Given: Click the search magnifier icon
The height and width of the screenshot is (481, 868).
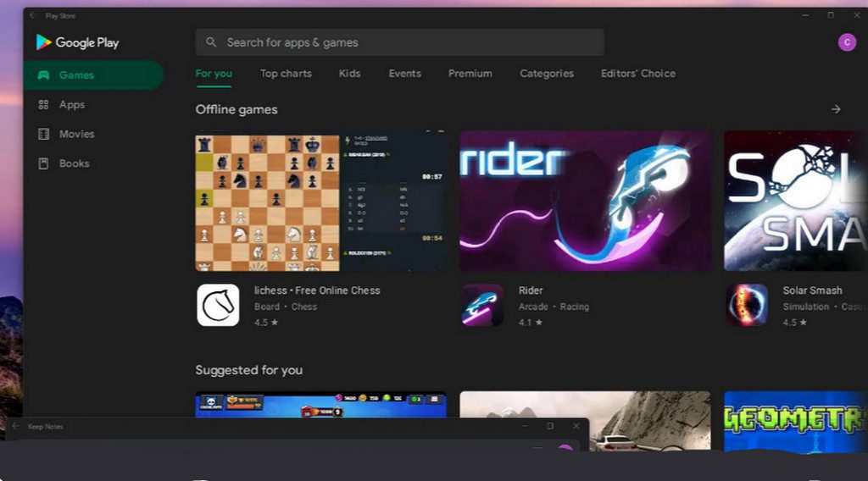Looking at the screenshot, I should pos(211,42).
